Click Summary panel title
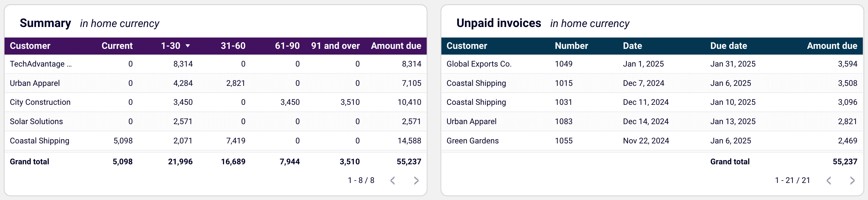This screenshot has height=200, width=868. pos(45,23)
